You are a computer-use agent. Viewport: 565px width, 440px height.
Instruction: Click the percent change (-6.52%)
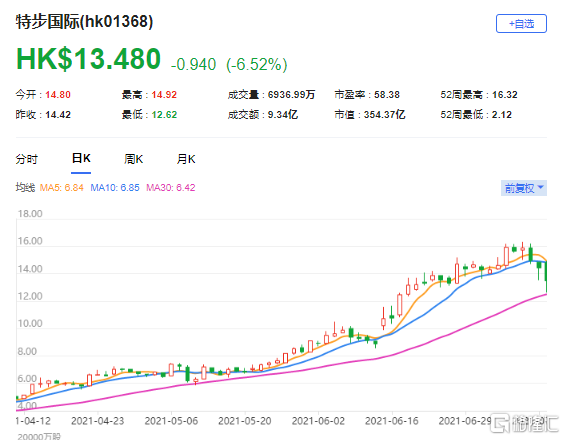click(257, 65)
